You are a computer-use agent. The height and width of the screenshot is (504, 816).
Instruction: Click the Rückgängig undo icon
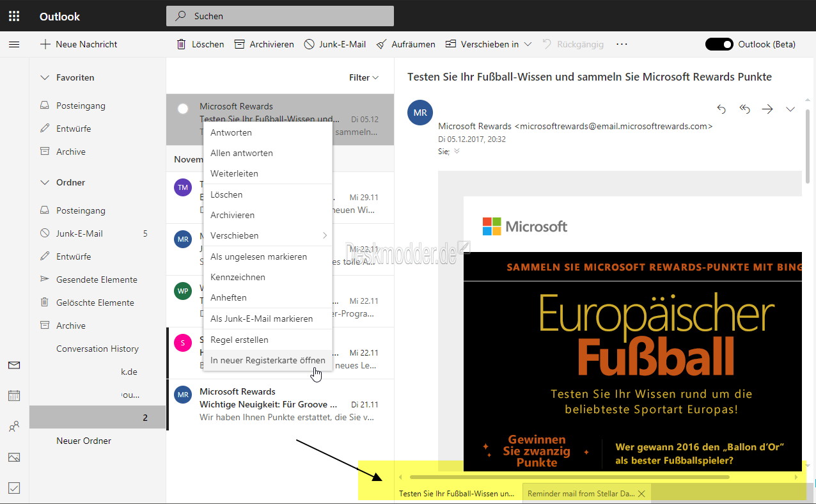(547, 44)
